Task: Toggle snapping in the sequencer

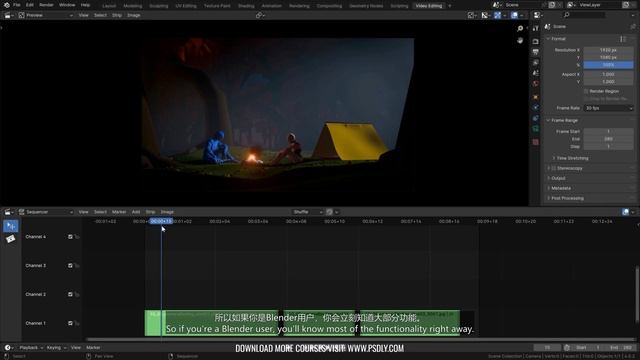Action: coord(329,212)
